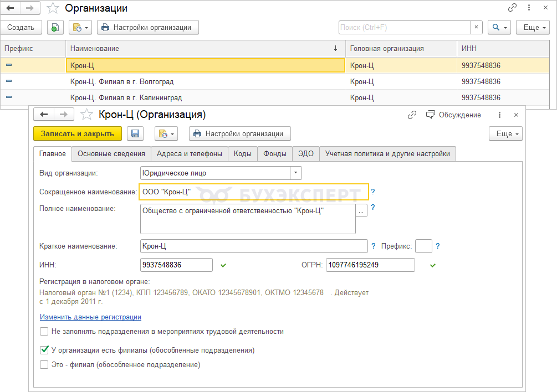Switch to the Адреса и телефоны tab
557x392 pixels.
coord(189,154)
